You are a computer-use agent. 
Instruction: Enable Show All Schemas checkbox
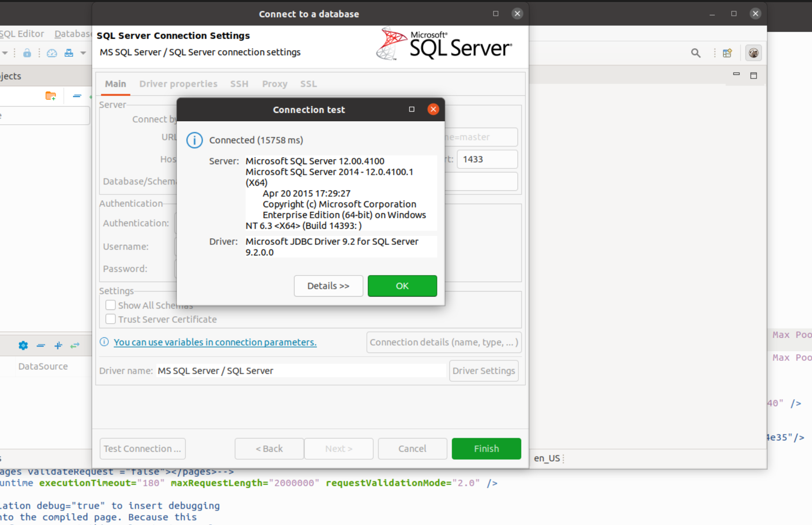click(x=110, y=305)
